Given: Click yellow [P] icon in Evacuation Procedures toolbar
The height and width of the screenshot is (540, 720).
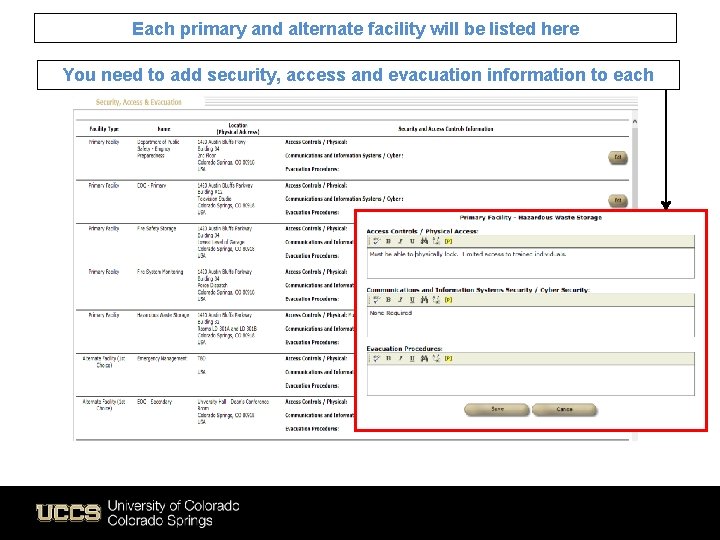Looking at the screenshot, I should coord(449,359).
